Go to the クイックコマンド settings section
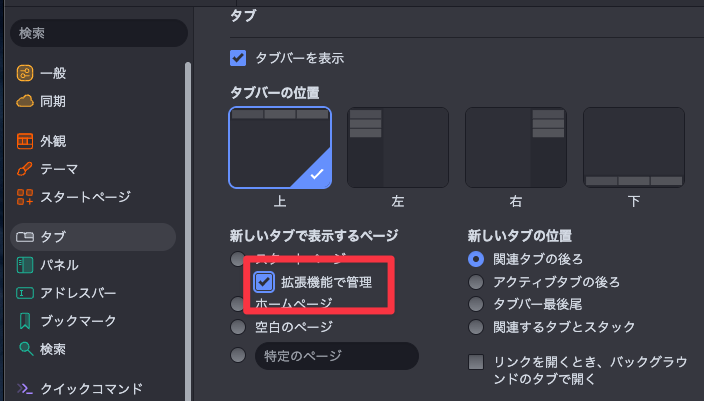 (93, 388)
